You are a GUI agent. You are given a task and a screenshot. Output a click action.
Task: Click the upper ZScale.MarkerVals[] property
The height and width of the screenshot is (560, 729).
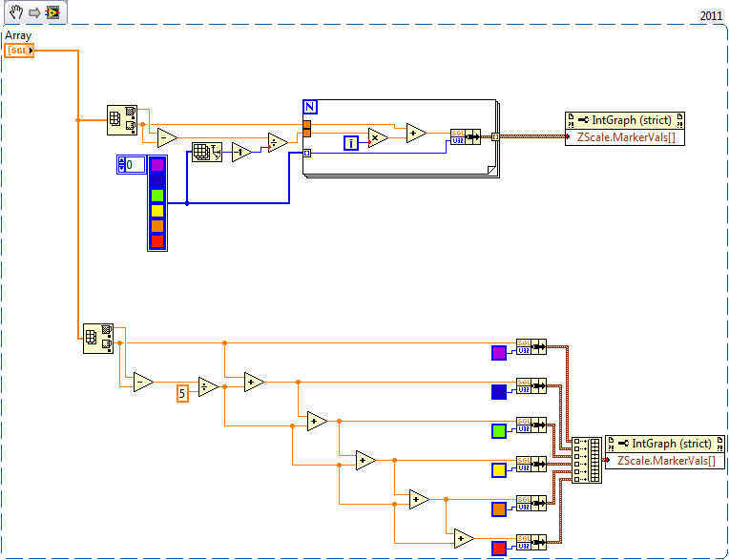click(x=626, y=137)
